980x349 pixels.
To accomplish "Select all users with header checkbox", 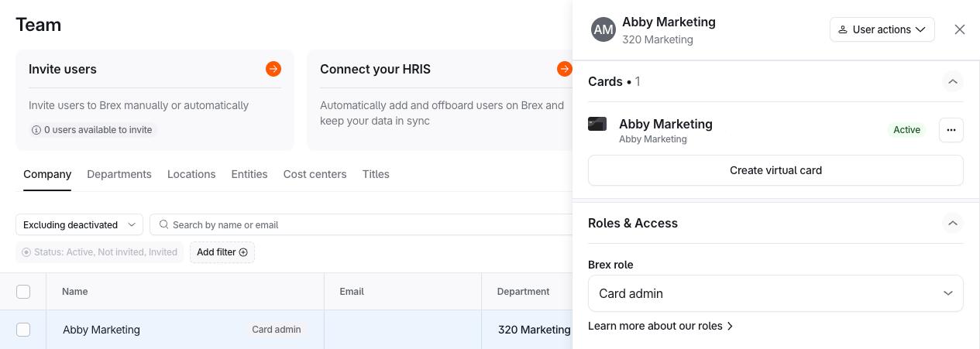I will pyautogui.click(x=23, y=292).
